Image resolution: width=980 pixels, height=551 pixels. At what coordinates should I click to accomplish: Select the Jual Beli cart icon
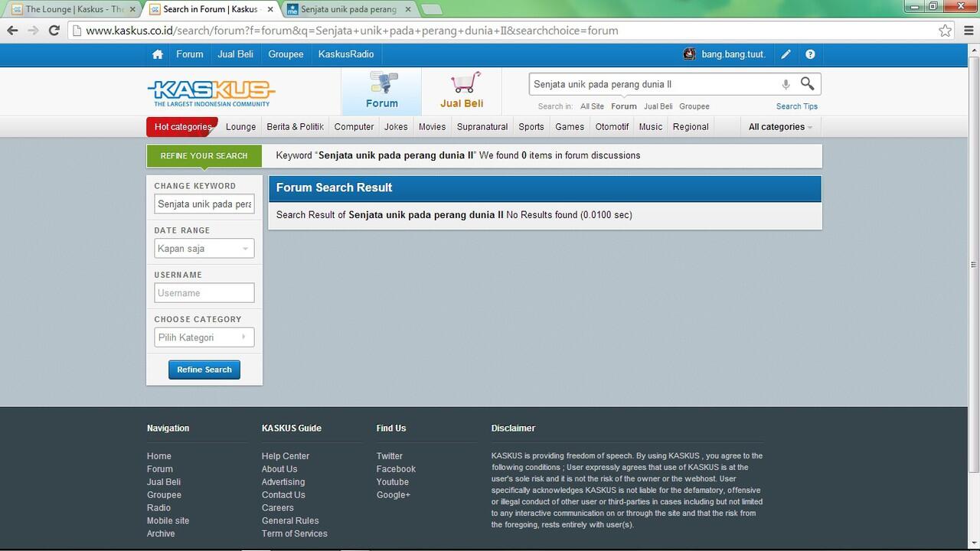(462, 92)
